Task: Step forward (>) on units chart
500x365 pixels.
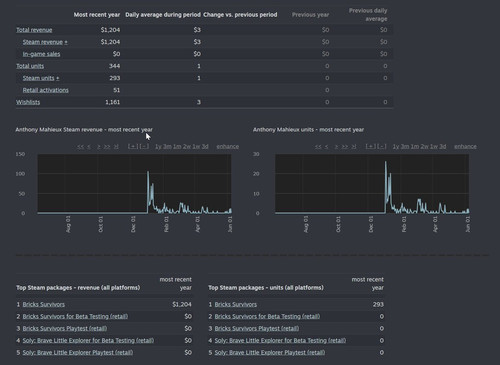Action: [x=336, y=147]
